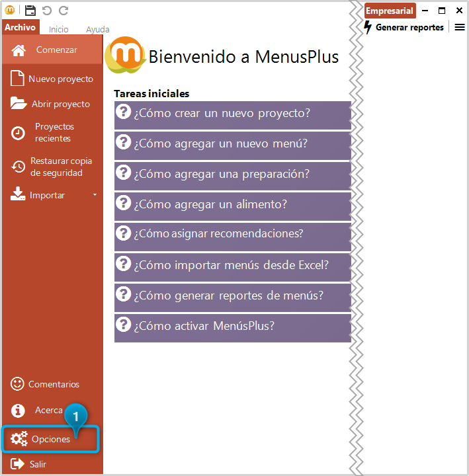Click question icon for crear un nuevo proyecto
Image resolution: width=469 pixels, height=476 pixels.
pos(123,112)
